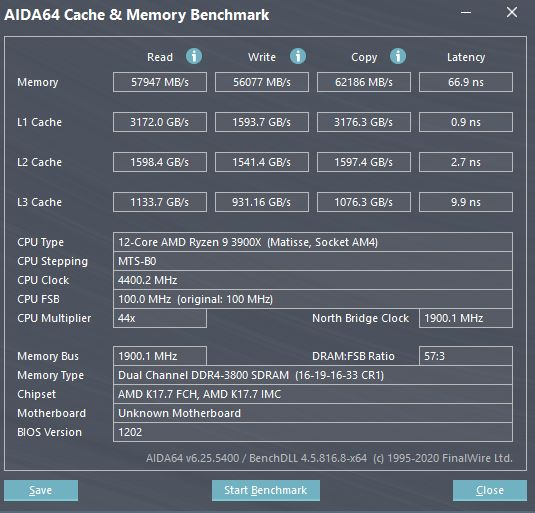The image size is (535, 513).
Task: Click the L2 Cache Write 1541.4 GB/s value
Action: [262, 162]
